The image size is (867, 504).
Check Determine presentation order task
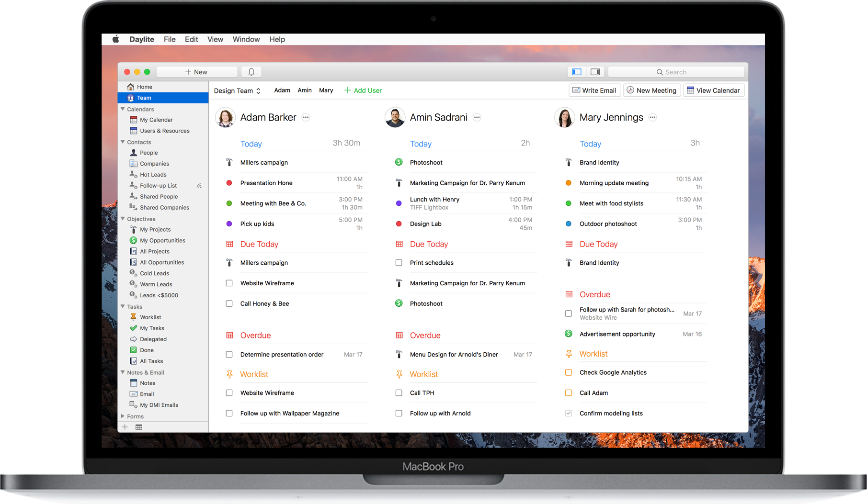pos(229,355)
